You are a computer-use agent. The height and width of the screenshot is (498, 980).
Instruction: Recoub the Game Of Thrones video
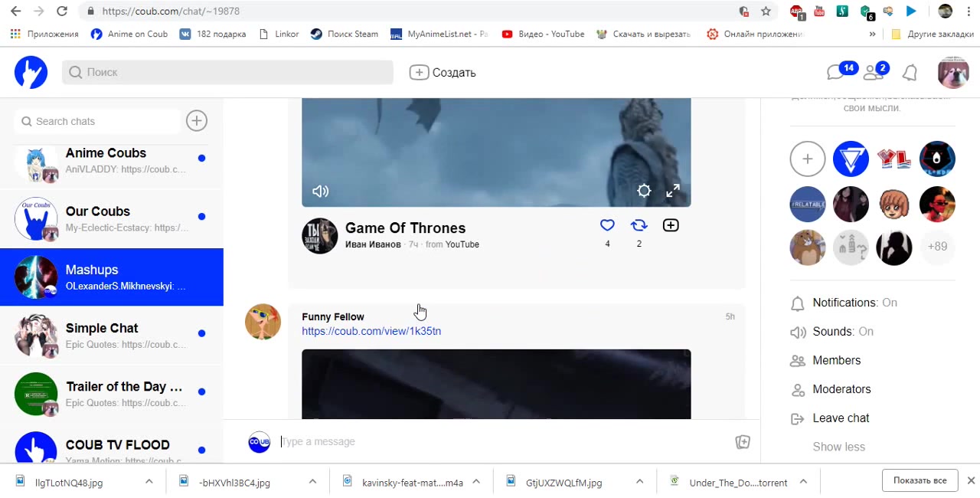coord(639,225)
